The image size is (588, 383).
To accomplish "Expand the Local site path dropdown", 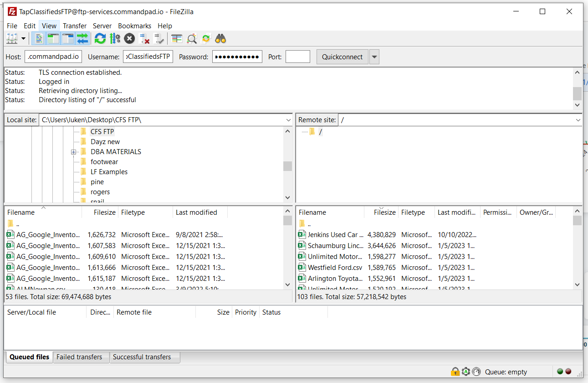I will (288, 120).
